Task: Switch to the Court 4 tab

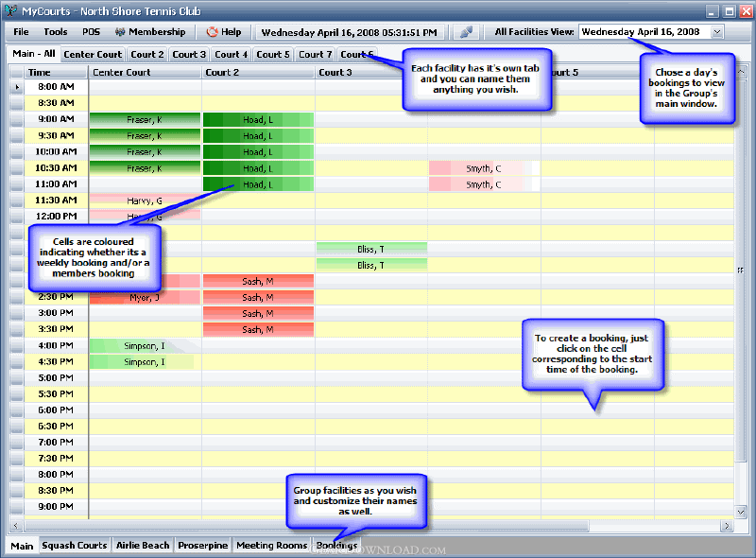Action: [x=231, y=55]
